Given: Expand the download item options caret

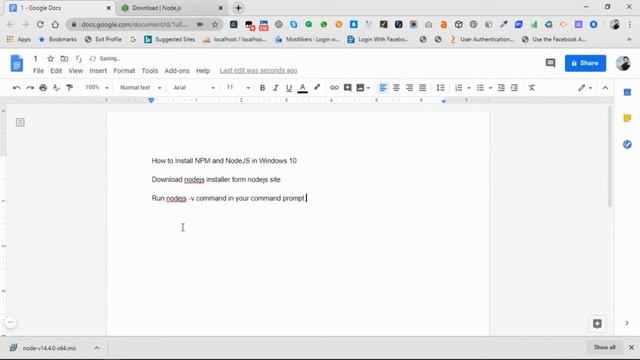Looking at the screenshot, I should [x=97, y=348].
